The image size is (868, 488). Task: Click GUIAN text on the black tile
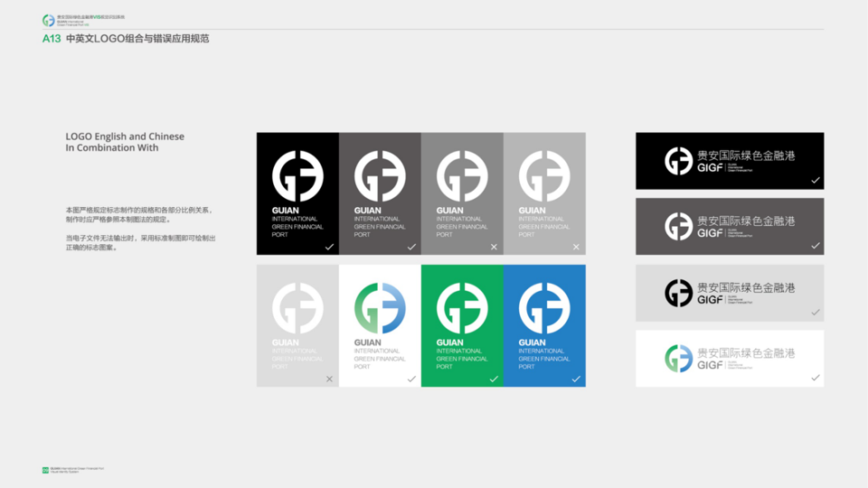click(285, 211)
